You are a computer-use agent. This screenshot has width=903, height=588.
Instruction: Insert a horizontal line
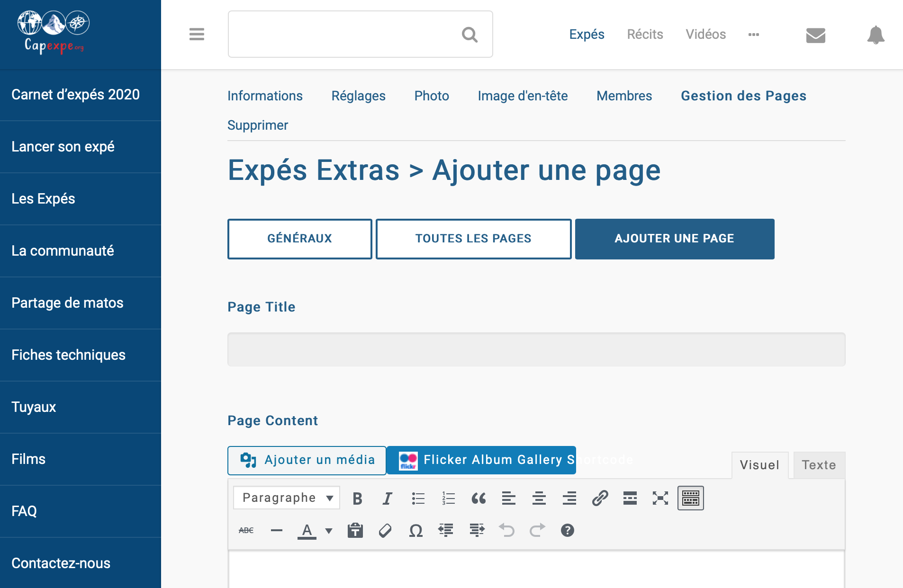[x=277, y=530]
